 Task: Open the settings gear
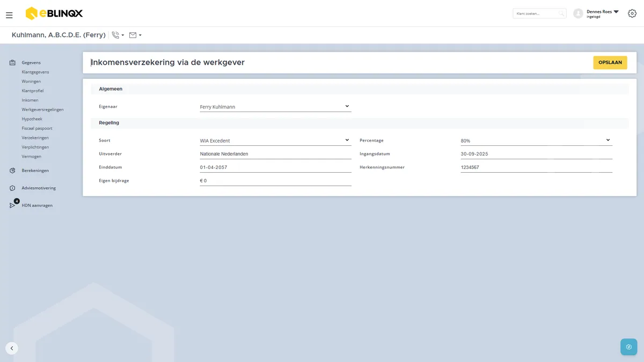(632, 13)
